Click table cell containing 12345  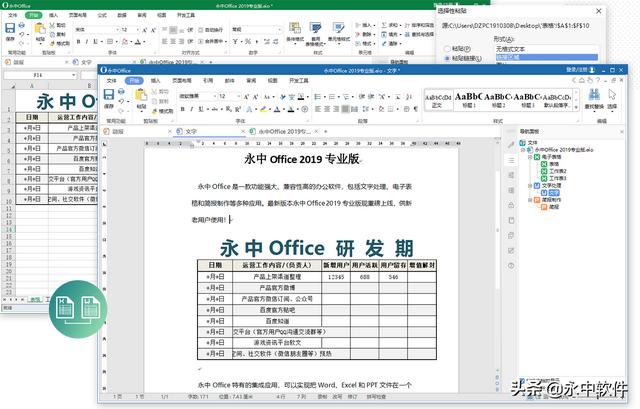click(336, 277)
